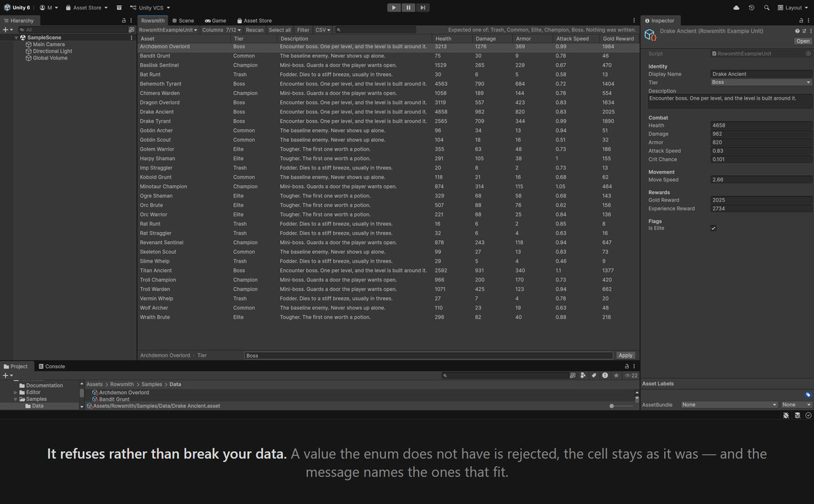Select Bandit Grunt asset in Project
This screenshot has width=814, height=504.
pyautogui.click(x=111, y=400)
